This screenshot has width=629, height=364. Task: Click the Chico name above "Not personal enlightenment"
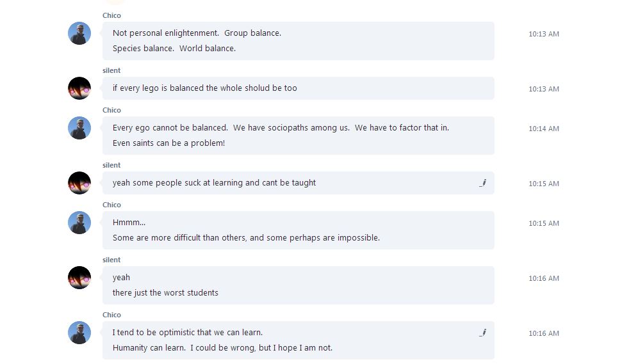tap(111, 15)
